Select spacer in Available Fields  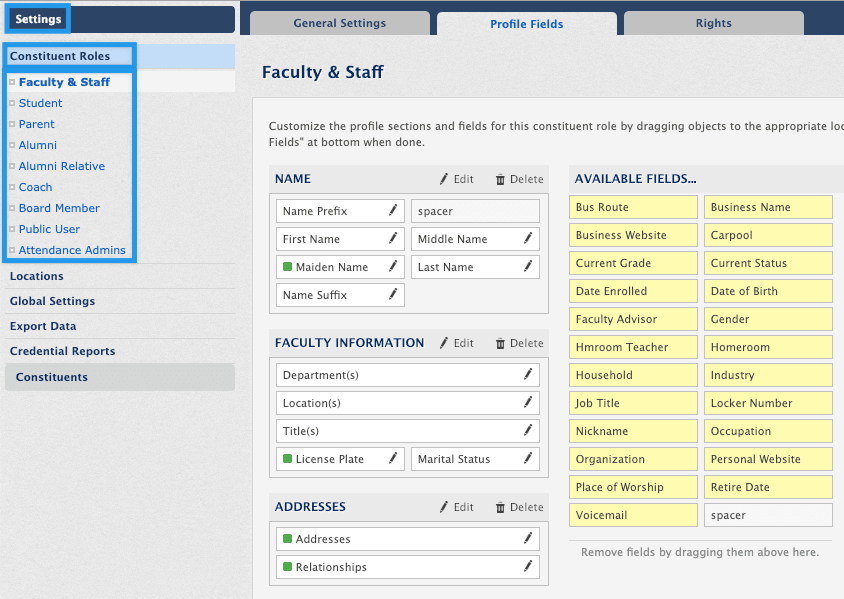768,515
